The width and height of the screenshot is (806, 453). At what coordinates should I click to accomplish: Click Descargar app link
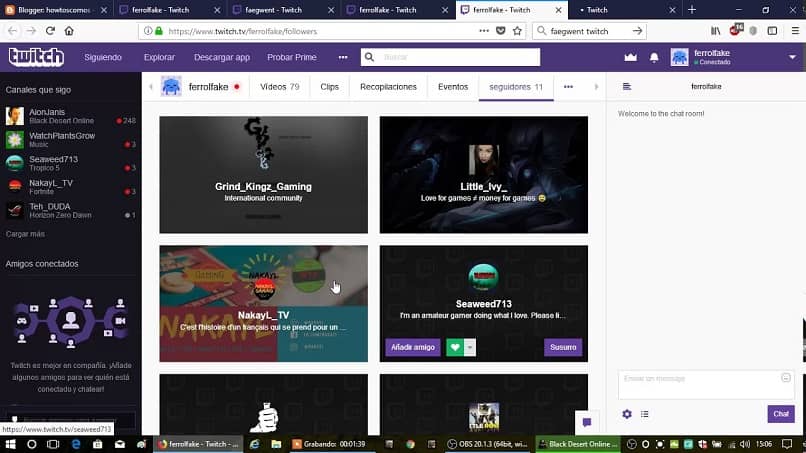click(x=222, y=57)
